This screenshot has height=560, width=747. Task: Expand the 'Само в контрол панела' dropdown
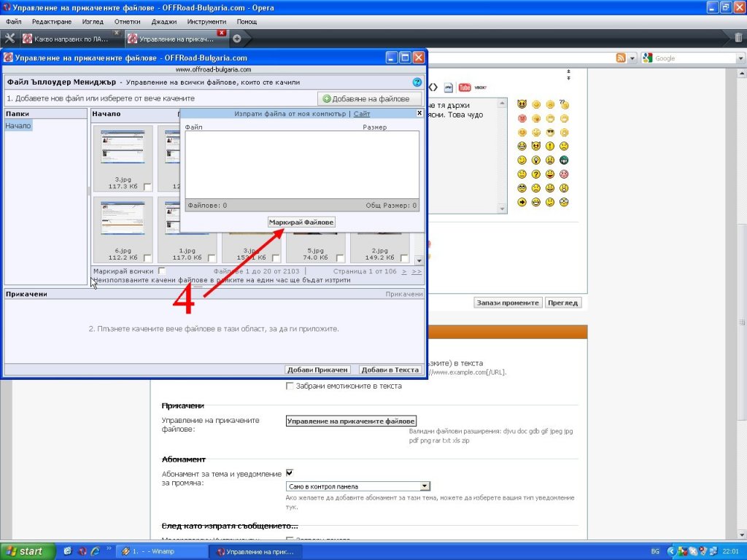(425, 486)
